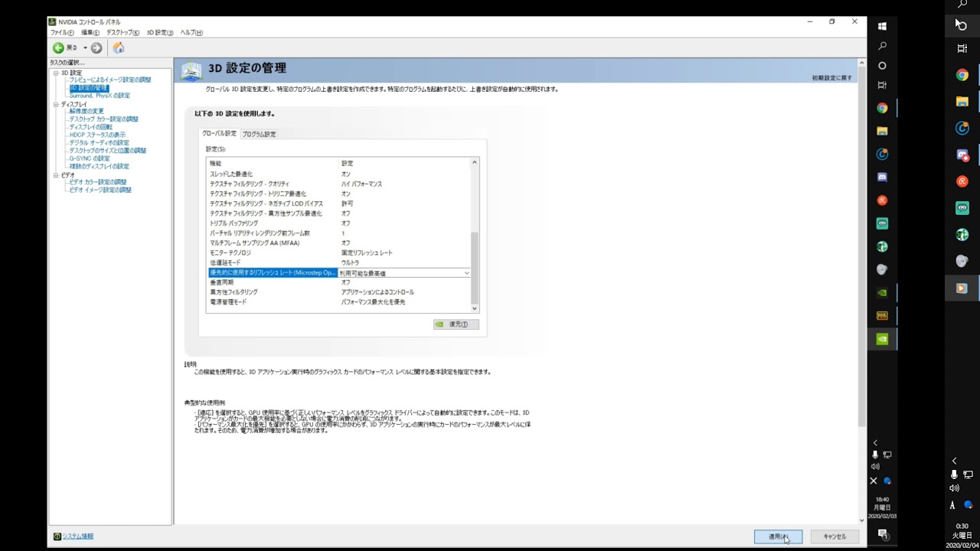Collapse the ディスプレイ tree node
This screenshot has height=551, width=980.
(55, 104)
